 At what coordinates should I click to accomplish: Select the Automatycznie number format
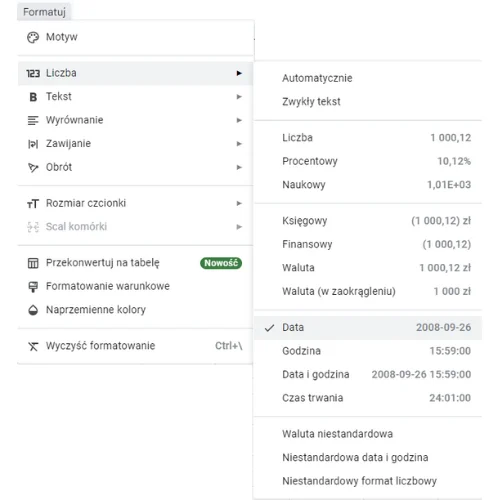pyautogui.click(x=368, y=78)
